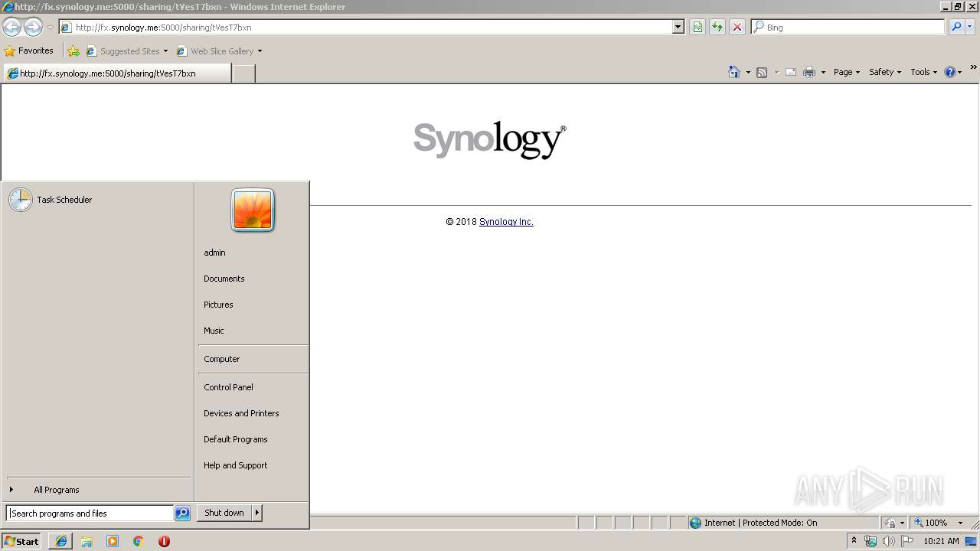Click the Help question mark icon
Viewport: 980px width, 551px height.
(x=950, y=72)
